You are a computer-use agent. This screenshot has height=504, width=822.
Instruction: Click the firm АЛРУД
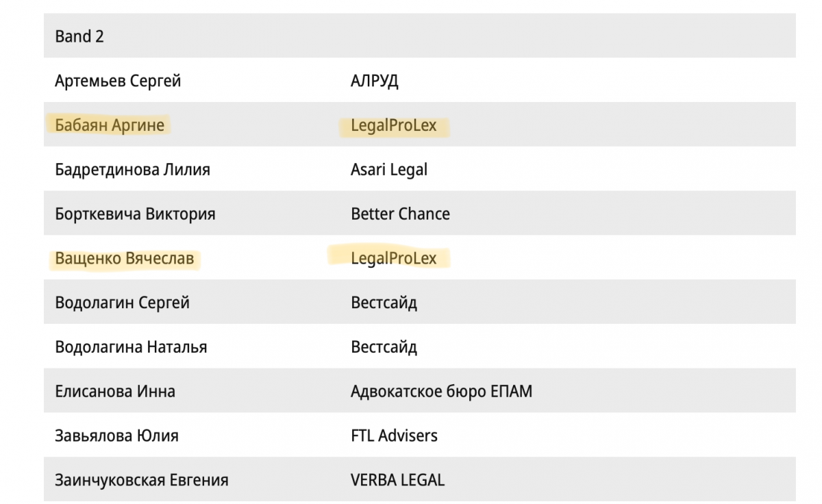click(x=375, y=81)
